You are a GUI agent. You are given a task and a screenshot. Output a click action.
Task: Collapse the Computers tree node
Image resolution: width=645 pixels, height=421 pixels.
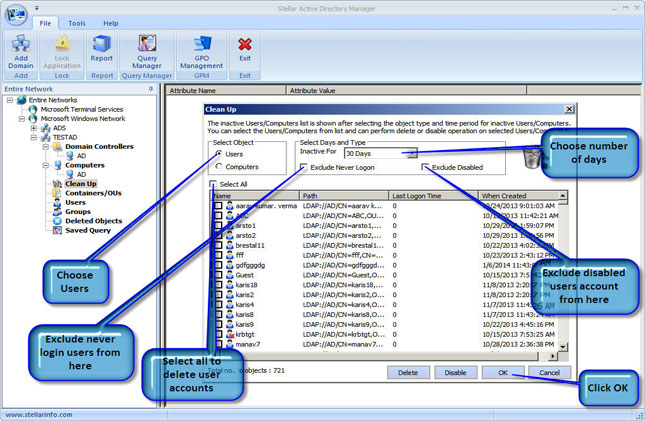tap(46, 165)
